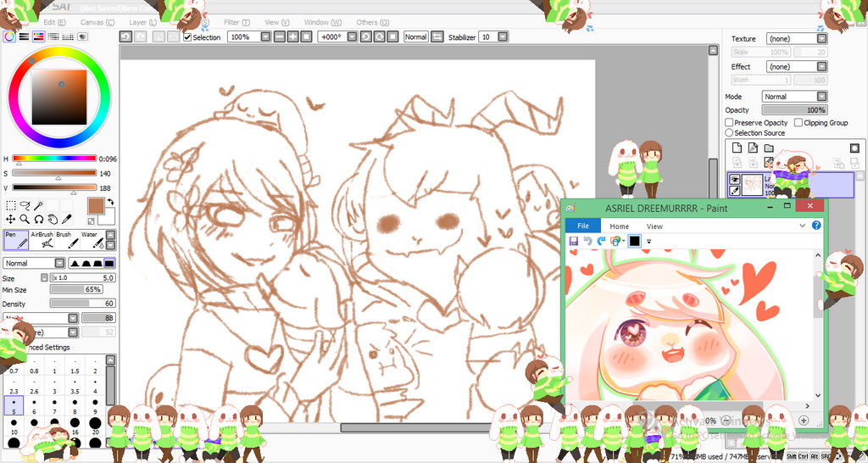Enable Clipping Group checkbox
868x463 pixels.
[x=798, y=122]
